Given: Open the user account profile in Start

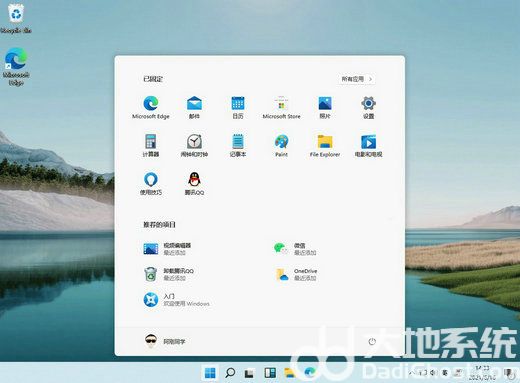Looking at the screenshot, I should tap(165, 341).
